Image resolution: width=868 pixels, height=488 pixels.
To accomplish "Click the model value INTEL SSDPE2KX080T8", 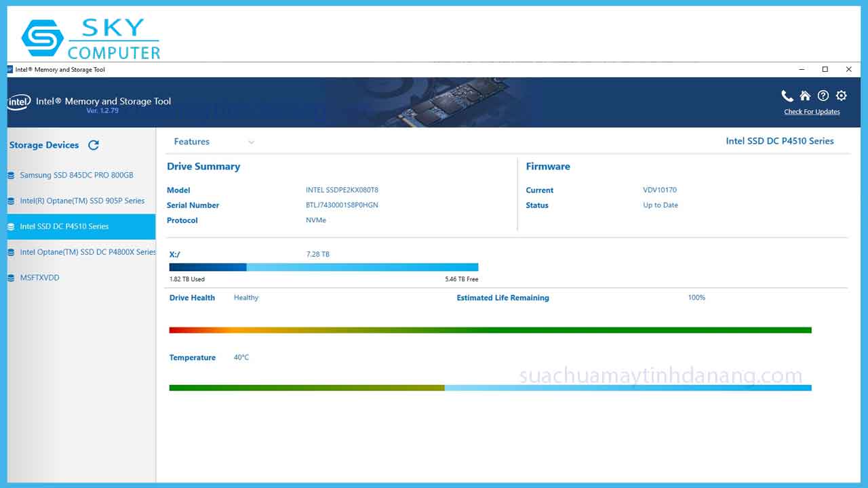I will pos(342,190).
